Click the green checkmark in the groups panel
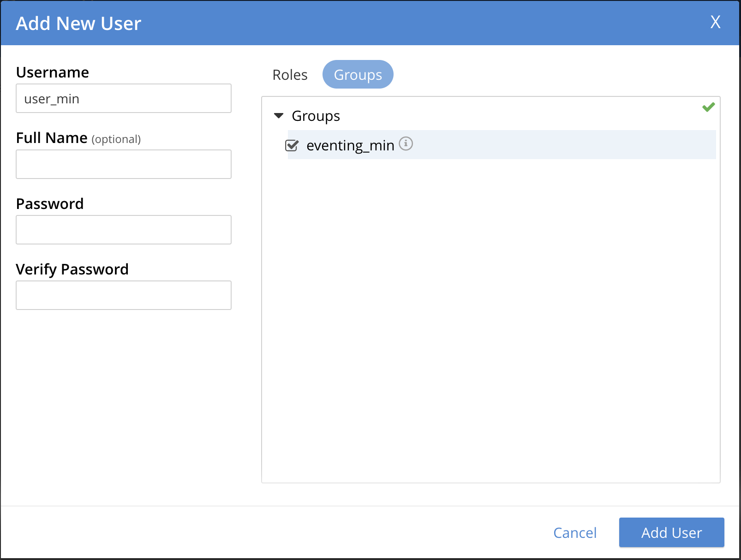The image size is (741, 560). 708,107
